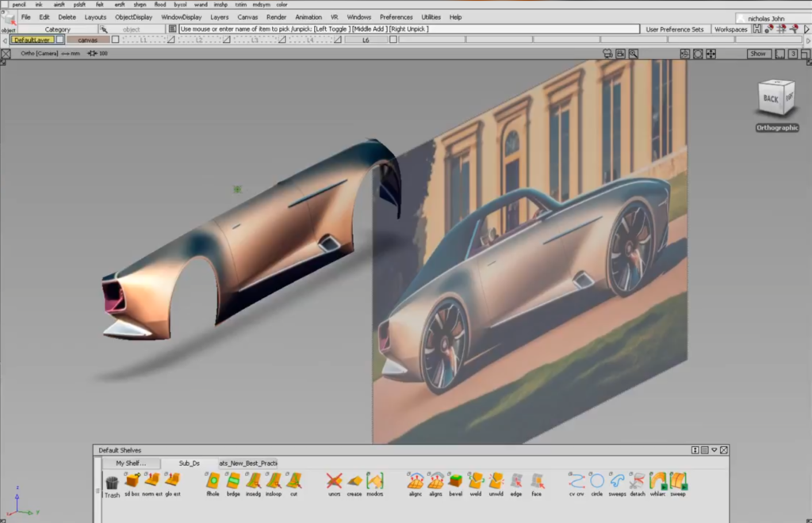
Task: Click the cut tool on the shelf
Action: click(x=293, y=481)
